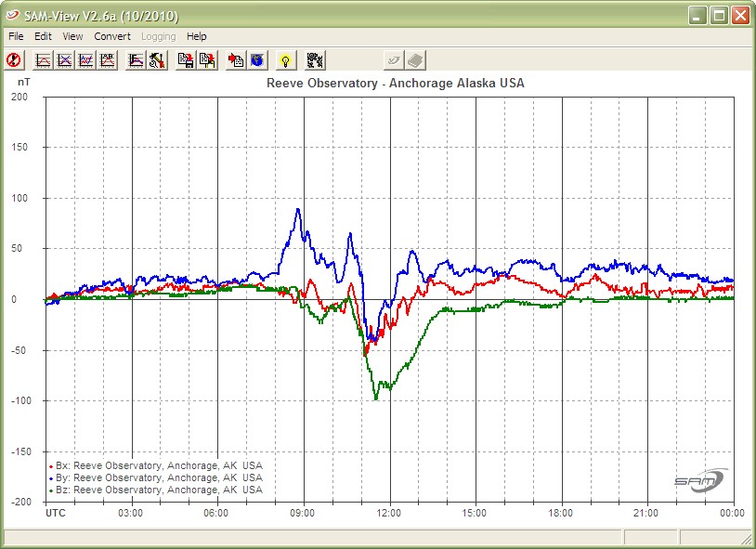Close the SAM-View window
This screenshot has width=756, height=549.
(740, 16)
